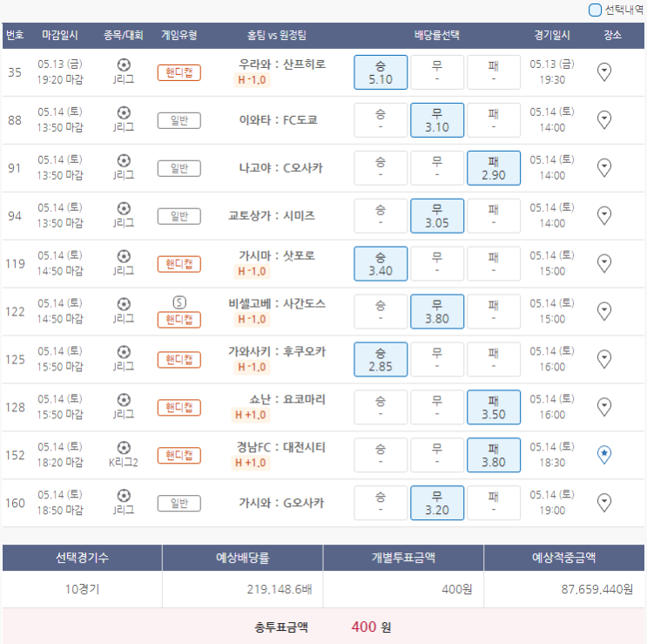Tick the 선택내역 checkbox
Screen dimensions: 647x644
click(595, 10)
